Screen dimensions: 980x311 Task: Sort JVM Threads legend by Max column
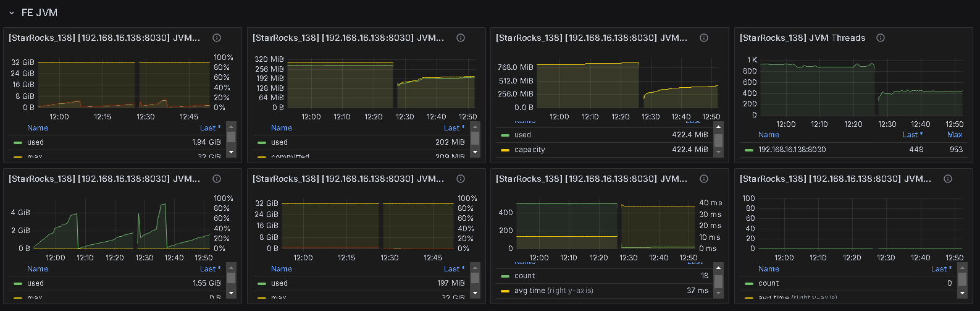pyautogui.click(x=954, y=135)
